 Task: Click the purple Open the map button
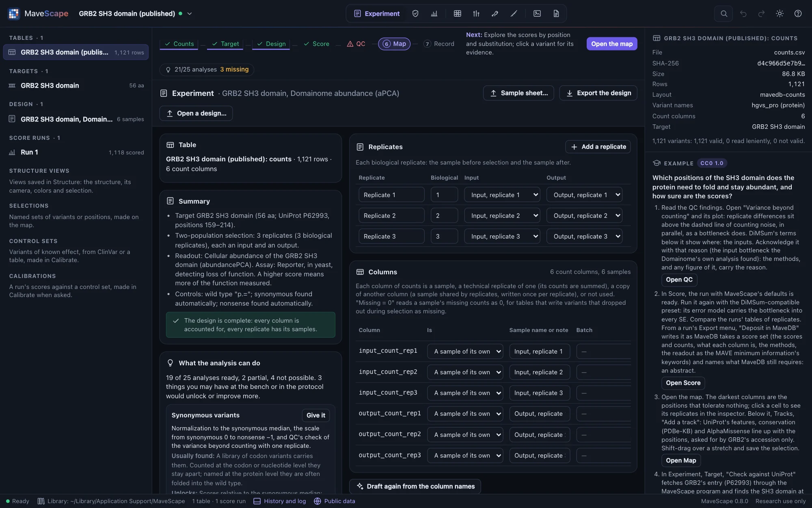pos(611,43)
